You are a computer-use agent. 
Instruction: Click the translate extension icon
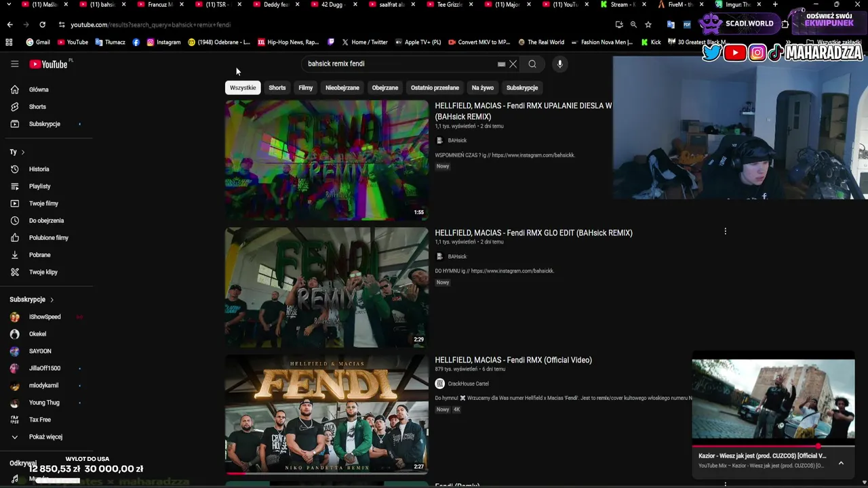pos(671,24)
